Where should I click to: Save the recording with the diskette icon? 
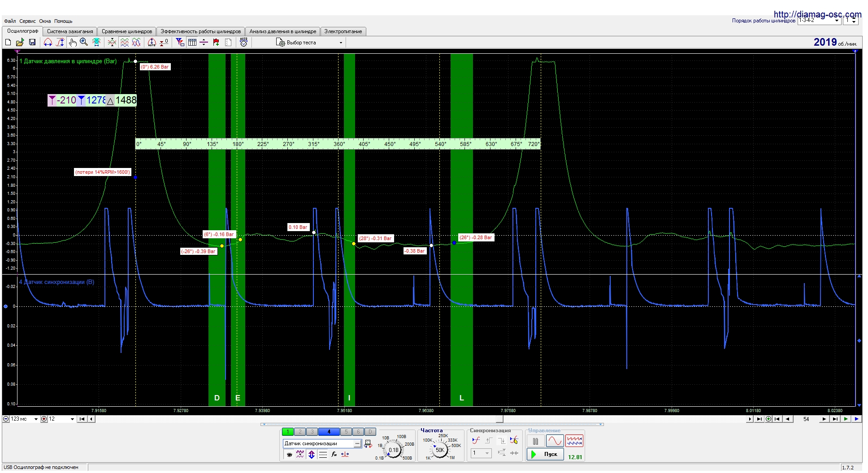point(32,42)
